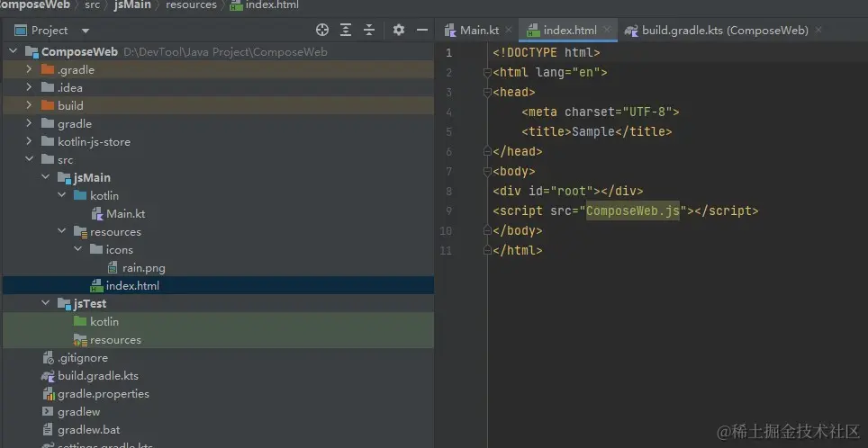Screen dimensions: 868x448
Task: Click the Main.kt Kotlin file icon
Action: pyautogui.click(x=97, y=213)
